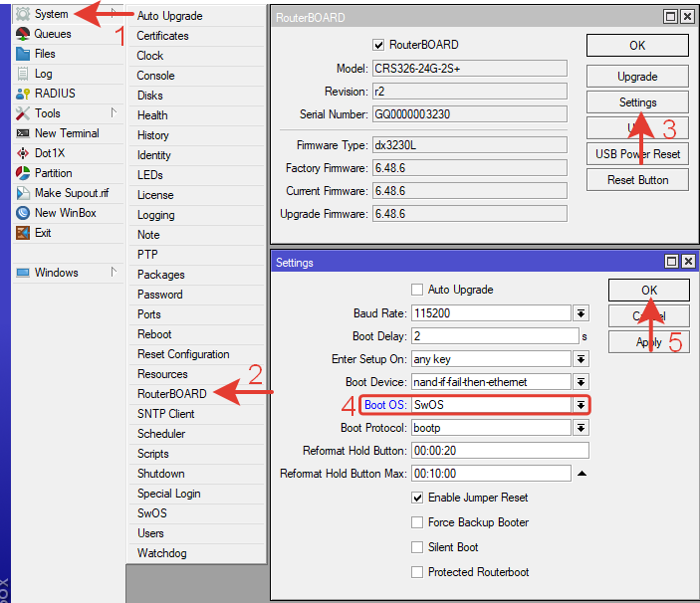Open the Boot Device dropdown
The image size is (700, 603).
coord(581,382)
